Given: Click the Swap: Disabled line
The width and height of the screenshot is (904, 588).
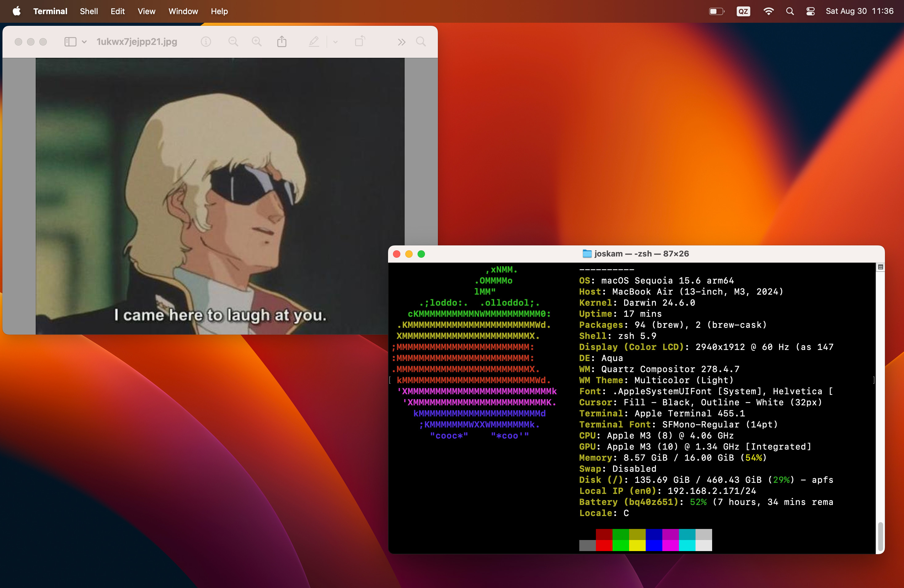Looking at the screenshot, I should click(x=618, y=468).
